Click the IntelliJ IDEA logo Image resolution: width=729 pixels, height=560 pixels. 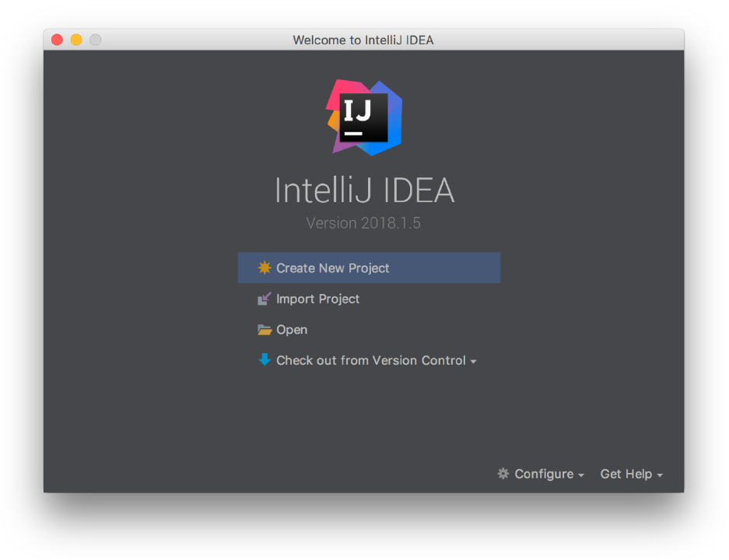(364, 117)
